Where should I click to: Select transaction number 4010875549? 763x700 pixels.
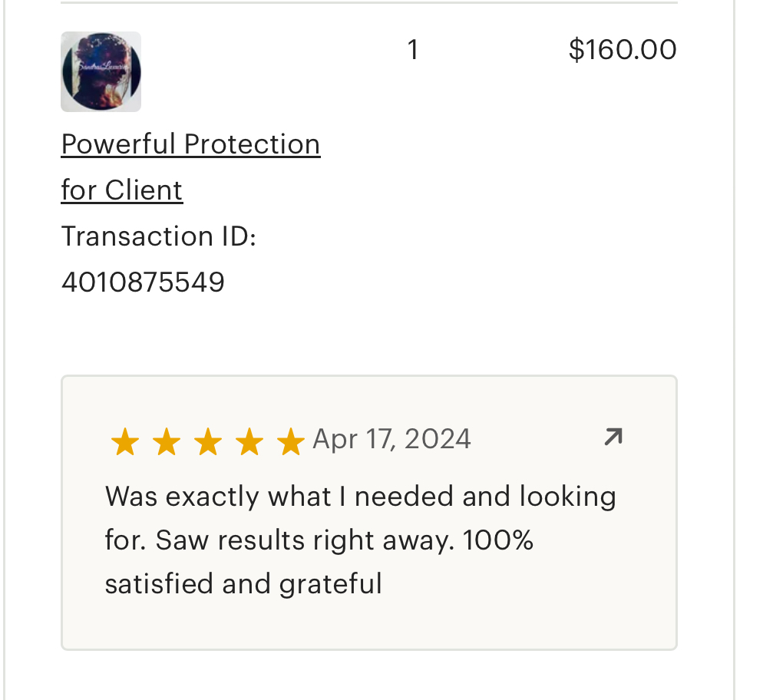pos(143,282)
